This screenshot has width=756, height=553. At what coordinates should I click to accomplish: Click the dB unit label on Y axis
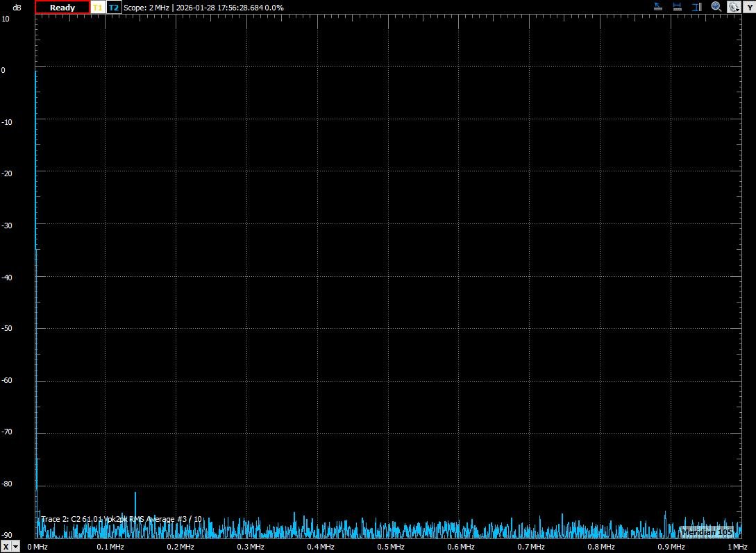click(x=17, y=8)
